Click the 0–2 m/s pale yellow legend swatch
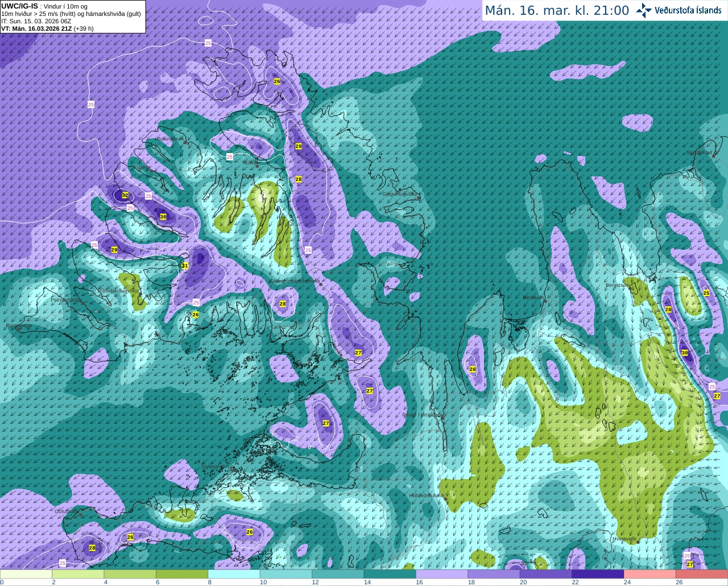The width and height of the screenshot is (728, 586). pos(26,574)
